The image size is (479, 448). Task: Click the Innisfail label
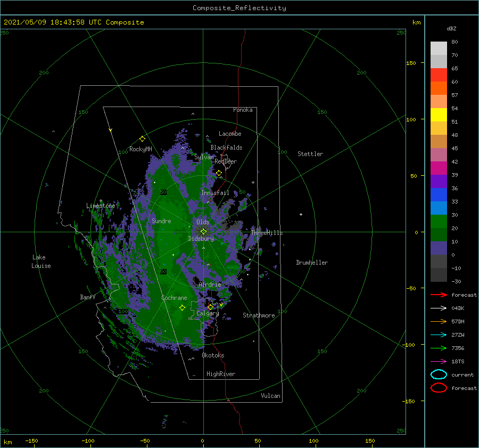pyautogui.click(x=215, y=193)
